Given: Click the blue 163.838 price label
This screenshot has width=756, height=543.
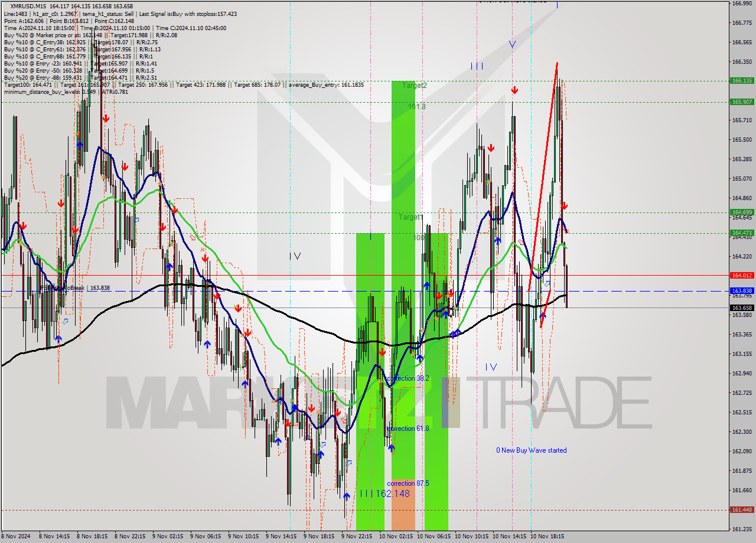Looking at the screenshot, I should pos(742,291).
